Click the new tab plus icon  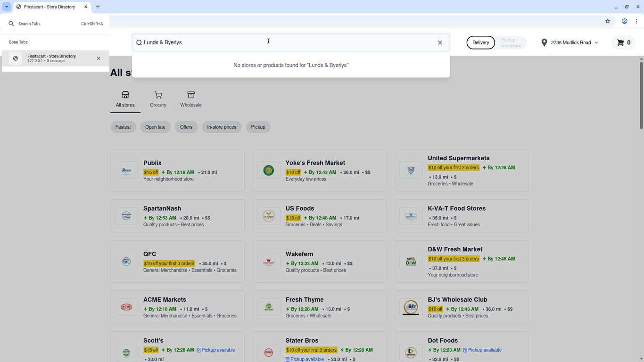click(x=98, y=7)
